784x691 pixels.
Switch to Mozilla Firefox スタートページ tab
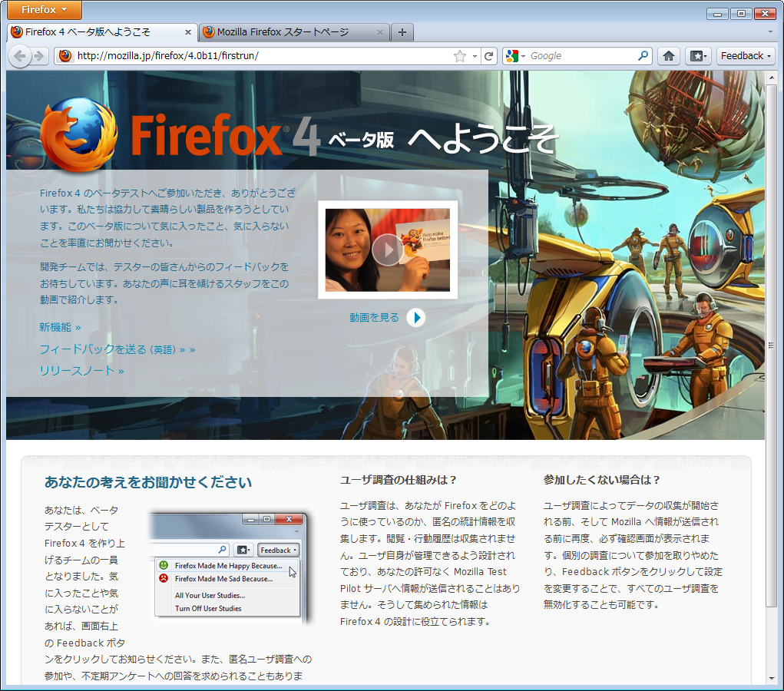pos(294,32)
